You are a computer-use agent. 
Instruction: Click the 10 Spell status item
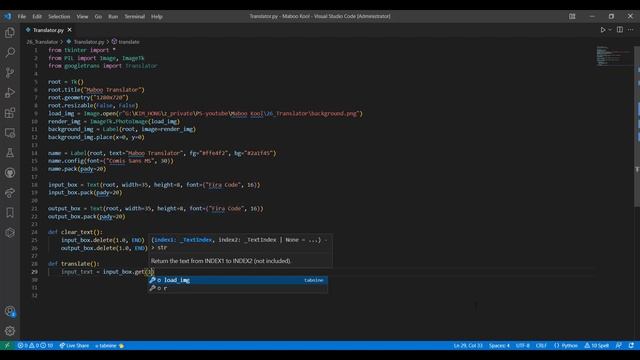(596, 345)
